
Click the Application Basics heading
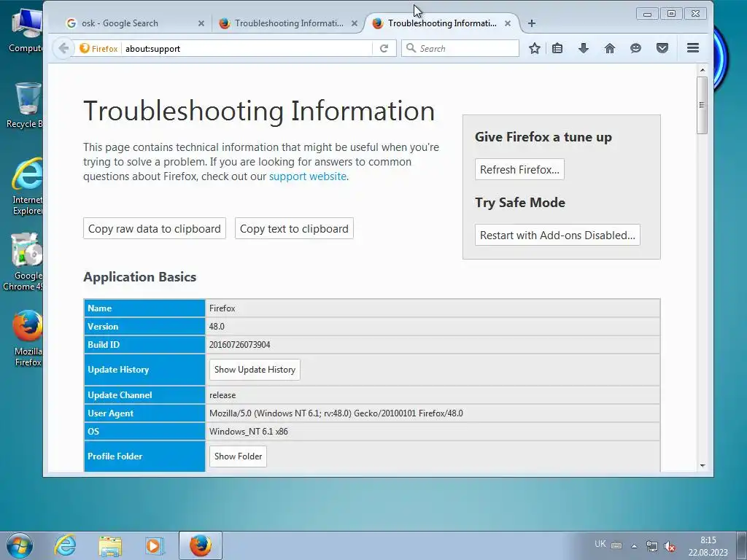click(x=139, y=276)
